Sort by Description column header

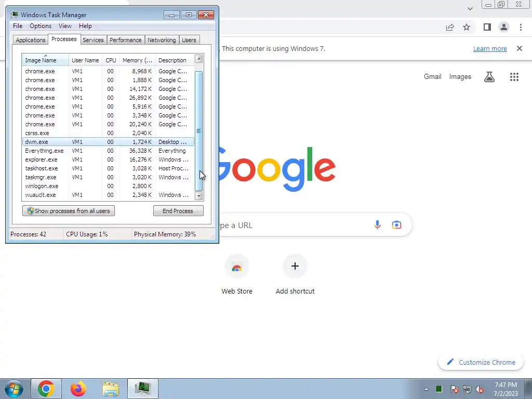click(175, 60)
